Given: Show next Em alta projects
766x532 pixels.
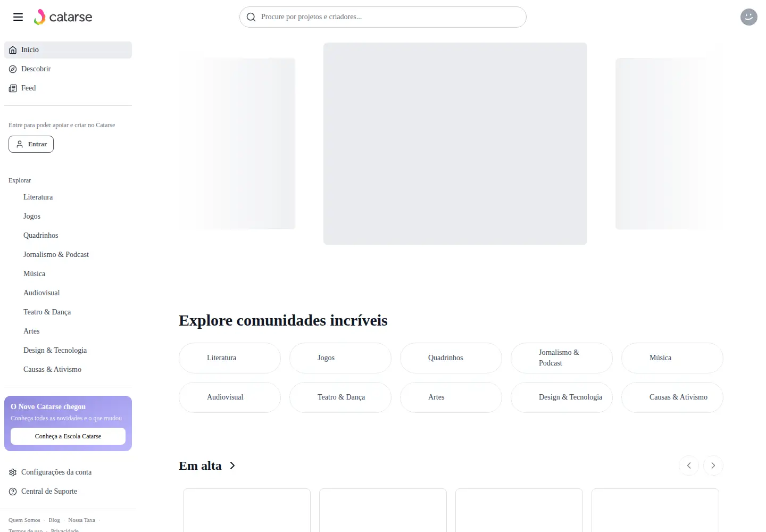Looking at the screenshot, I should pyautogui.click(x=713, y=465).
